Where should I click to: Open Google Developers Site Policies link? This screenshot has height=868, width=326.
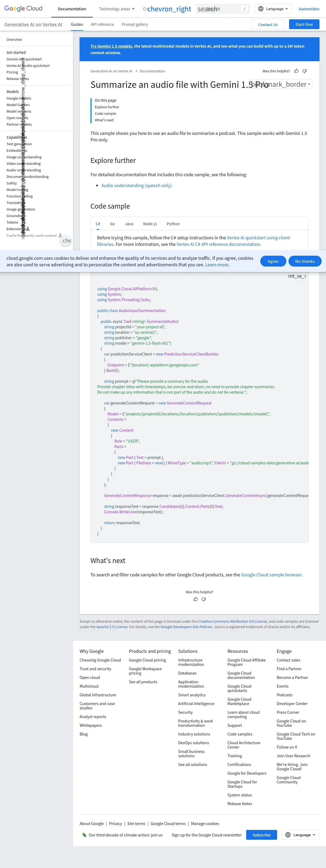[x=186, y=627]
